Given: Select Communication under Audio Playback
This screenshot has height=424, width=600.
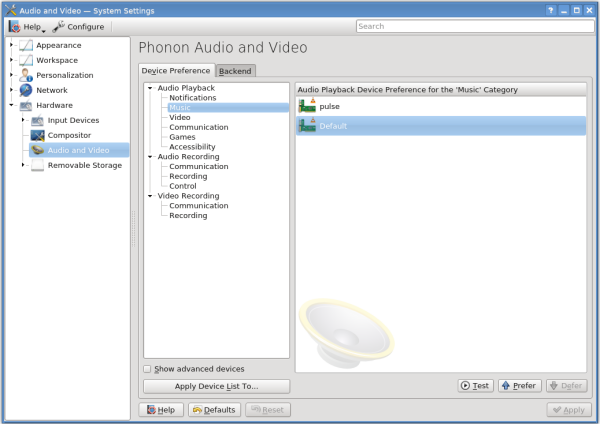Looking at the screenshot, I should click(x=199, y=127).
